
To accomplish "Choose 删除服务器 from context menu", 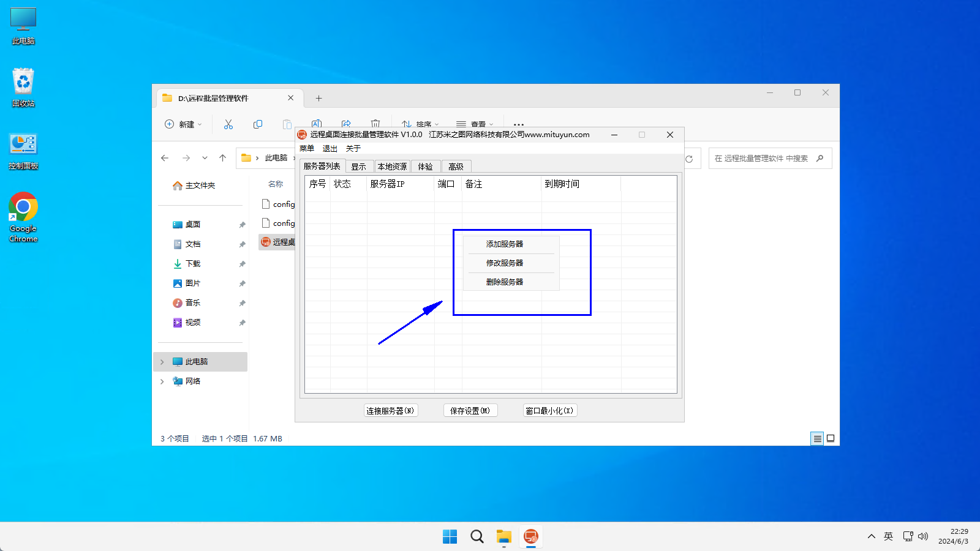I will pos(511,282).
